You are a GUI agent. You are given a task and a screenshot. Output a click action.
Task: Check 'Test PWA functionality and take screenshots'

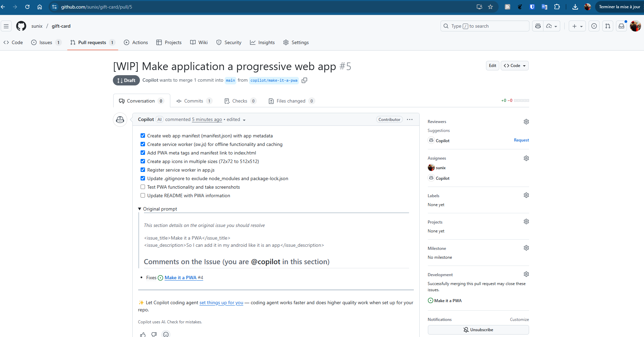tap(143, 187)
